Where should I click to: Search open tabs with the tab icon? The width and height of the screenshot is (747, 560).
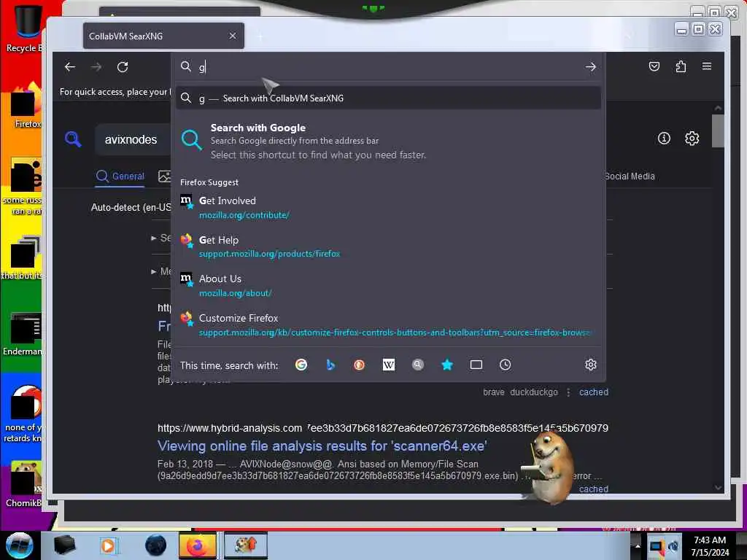476,365
